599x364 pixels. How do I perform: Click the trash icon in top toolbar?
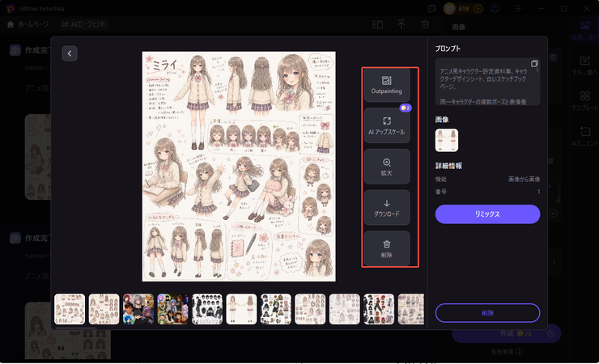coord(425,25)
